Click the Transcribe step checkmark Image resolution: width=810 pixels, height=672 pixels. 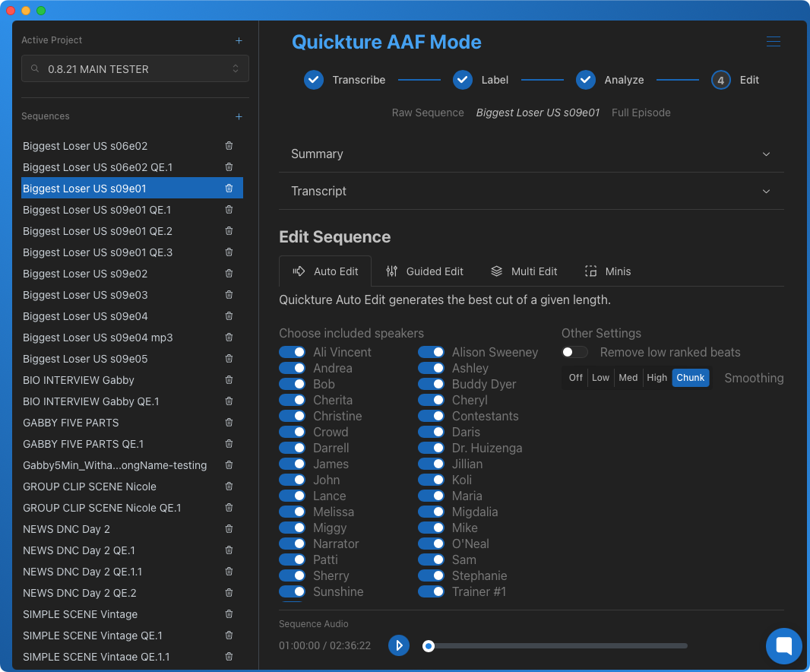pos(314,80)
